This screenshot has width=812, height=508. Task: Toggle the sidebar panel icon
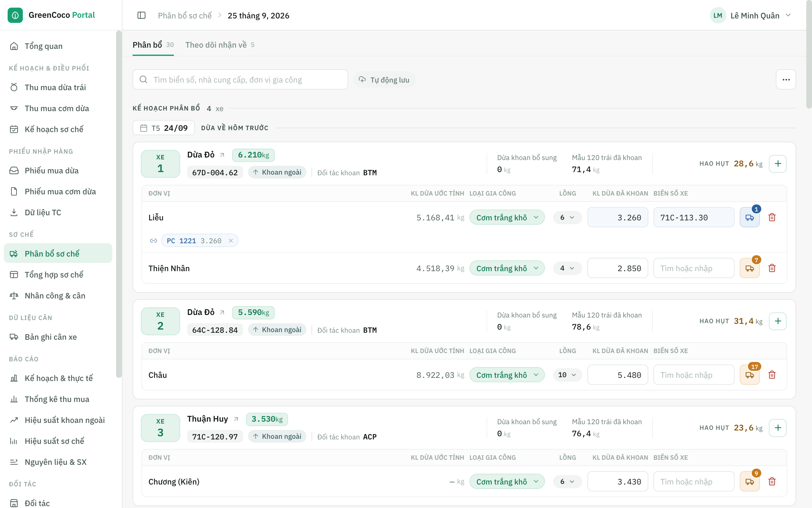click(141, 16)
